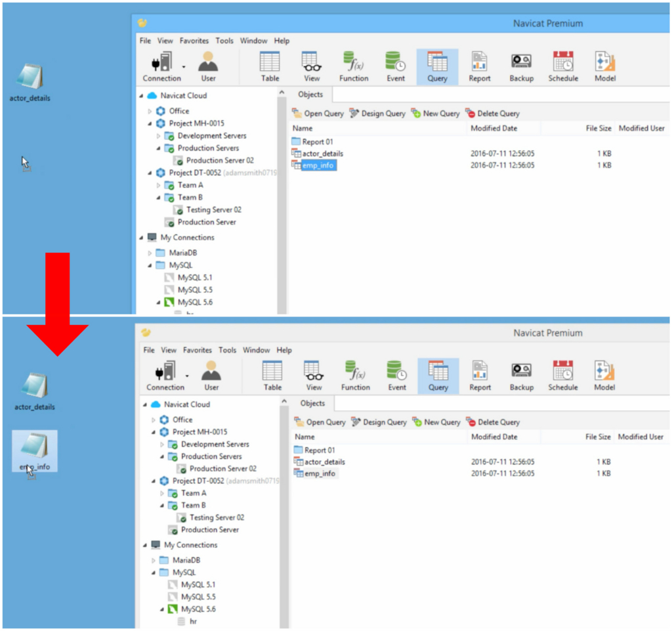Click the tree scrollbar up arrow in upper window

click(282, 92)
